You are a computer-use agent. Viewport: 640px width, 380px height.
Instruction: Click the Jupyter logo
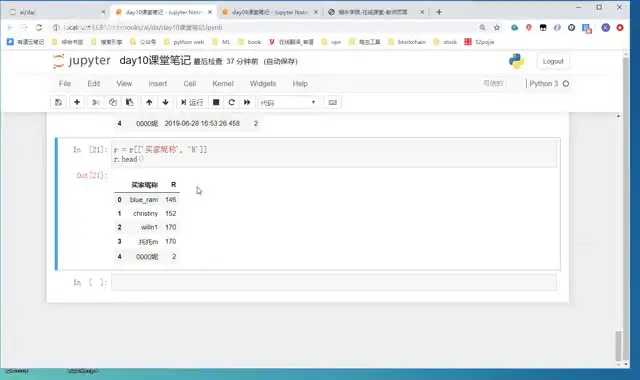pyautogui.click(x=82, y=61)
